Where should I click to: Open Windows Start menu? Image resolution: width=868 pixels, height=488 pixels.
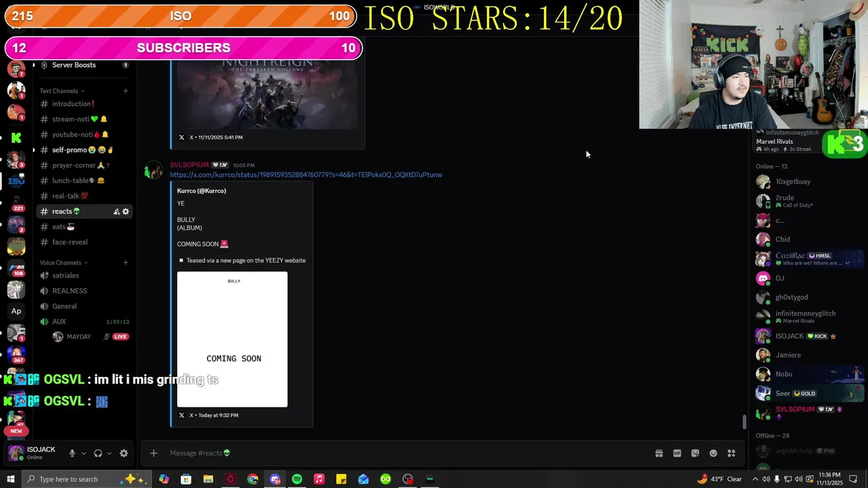click(x=10, y=479)
